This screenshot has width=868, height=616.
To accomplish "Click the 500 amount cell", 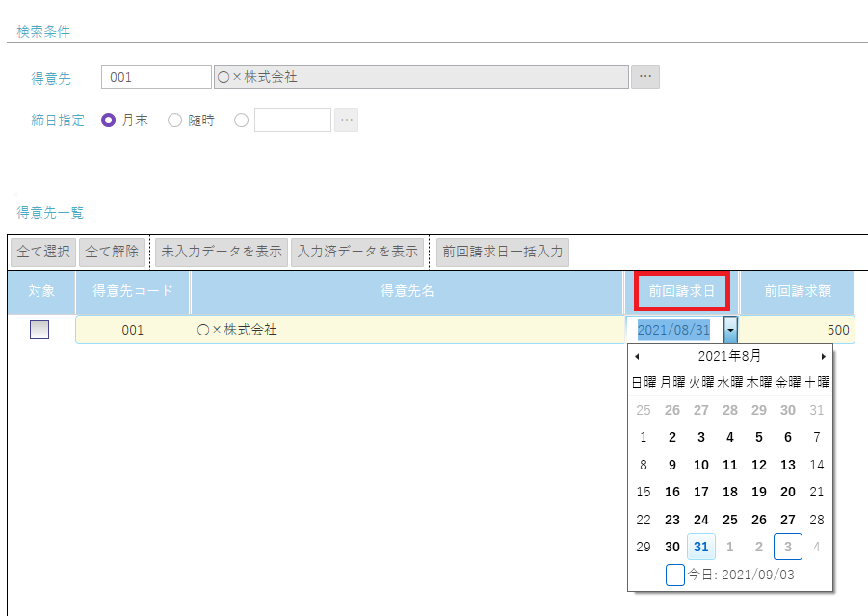I will coord(797,330).
